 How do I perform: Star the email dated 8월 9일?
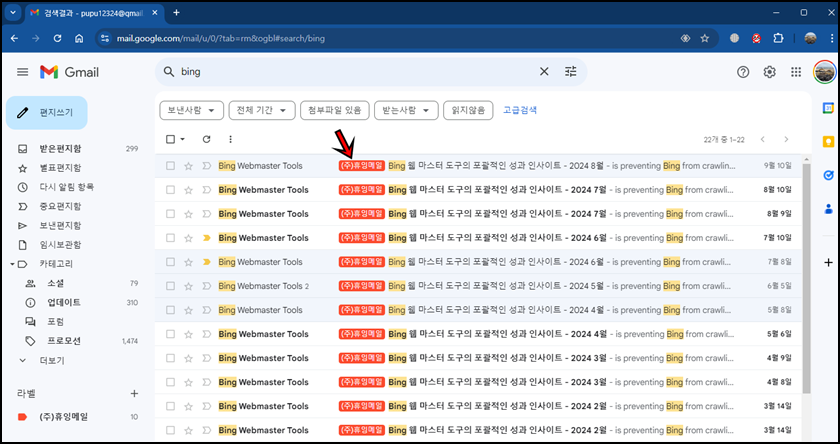pos(188,214)
